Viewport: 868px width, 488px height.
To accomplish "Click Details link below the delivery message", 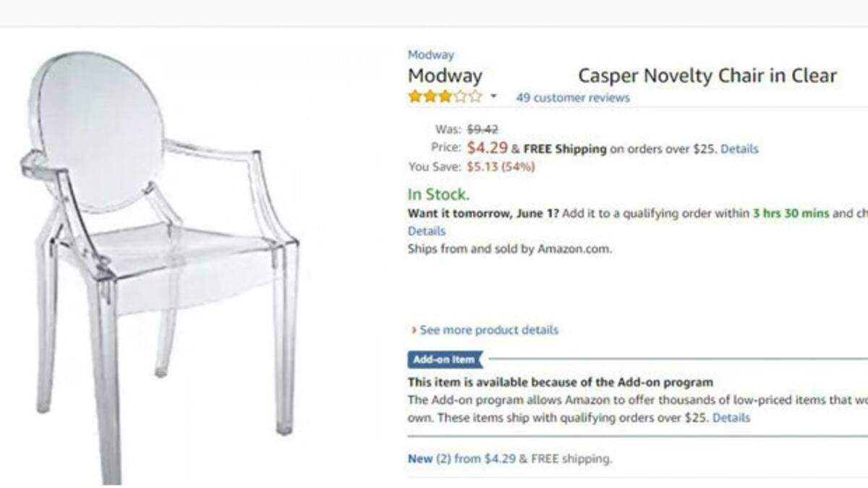I will 426,231.
